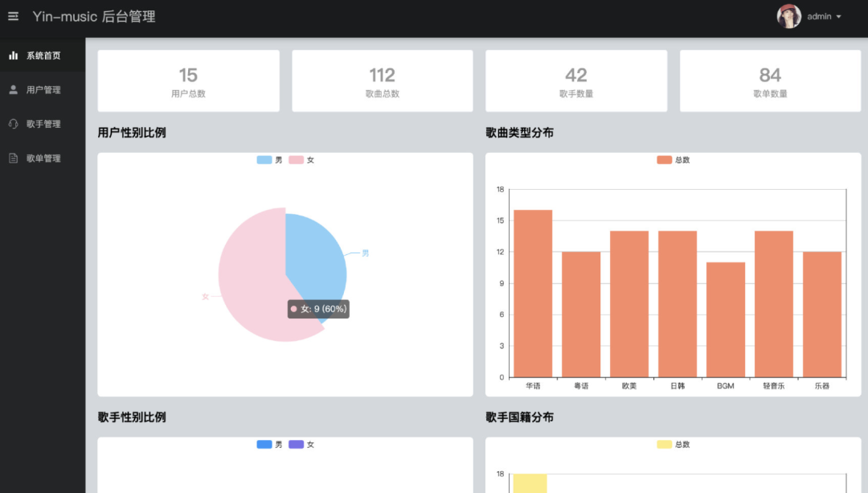Click the 系统首页 bar chart icon

[14, 55]
